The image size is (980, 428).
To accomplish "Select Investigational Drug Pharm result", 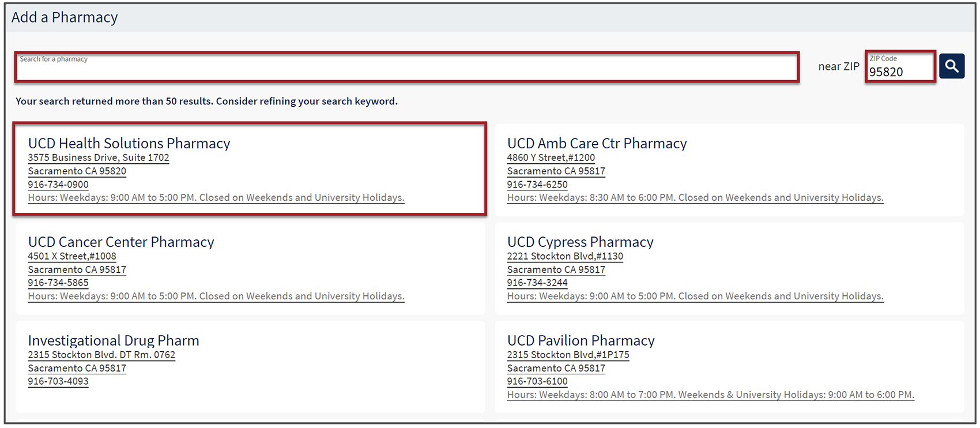I will [114, 341].
